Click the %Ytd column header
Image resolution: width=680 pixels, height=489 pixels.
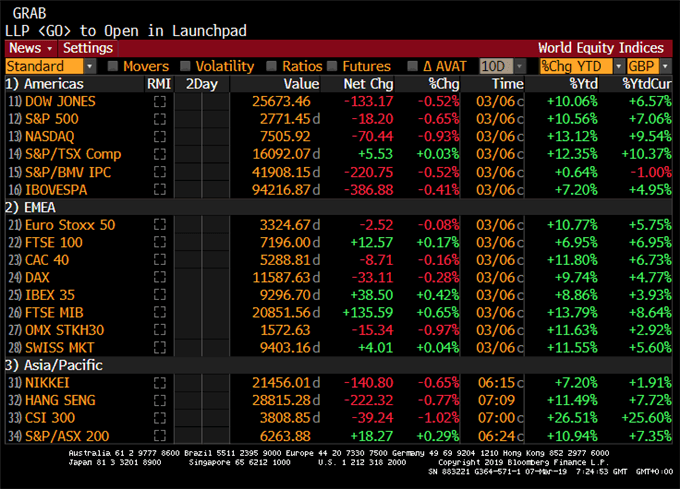tap(583, 84)
